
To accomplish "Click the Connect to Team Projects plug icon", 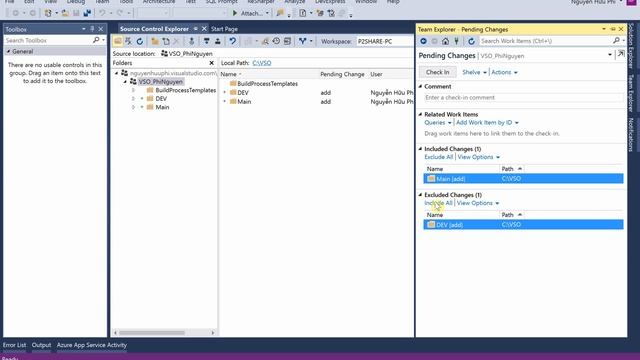I will (456, 41).
